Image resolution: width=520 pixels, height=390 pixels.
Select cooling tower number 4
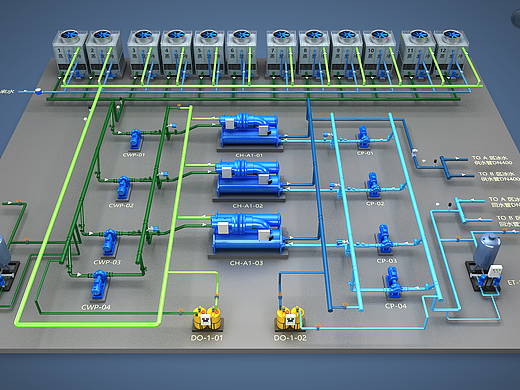[176, 53]
